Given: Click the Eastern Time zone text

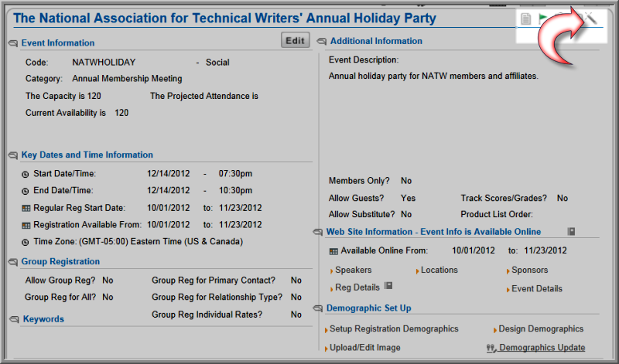Looking at the screenshot, I should tap(161, 241).
